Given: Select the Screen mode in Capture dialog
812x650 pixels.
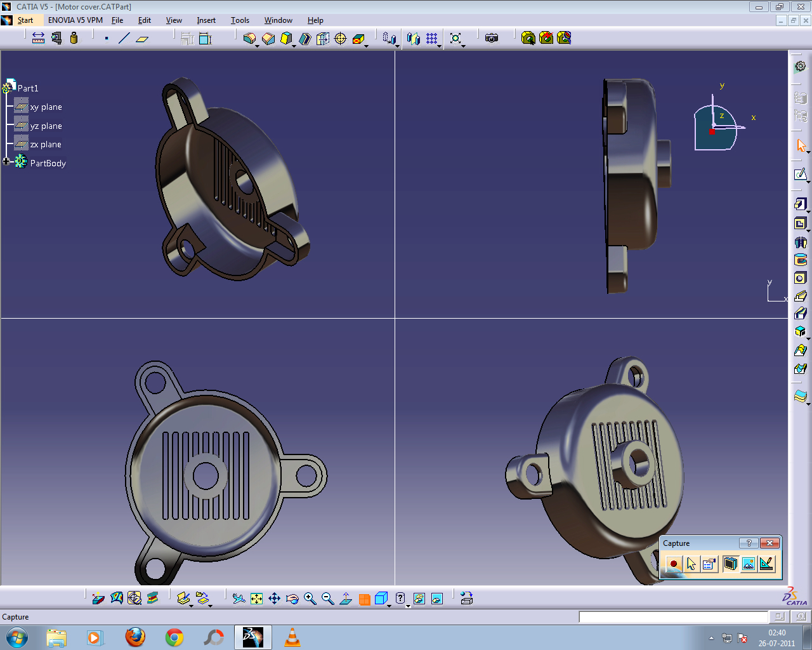Looking at the screenshot, I should [x=730, y=564].
